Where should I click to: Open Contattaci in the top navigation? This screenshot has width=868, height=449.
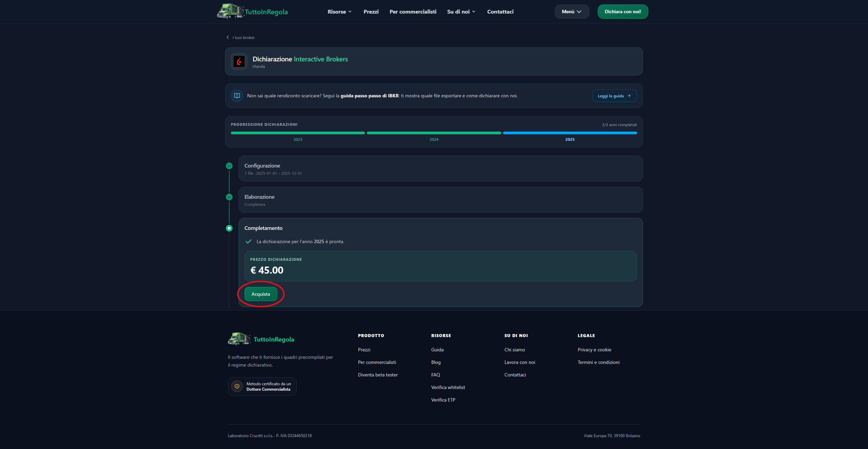pos(500,12)
